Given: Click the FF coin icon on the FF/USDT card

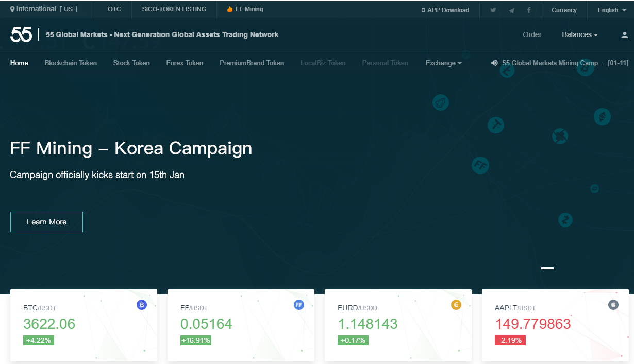Looking at the screenshot, I should [299, 305].
